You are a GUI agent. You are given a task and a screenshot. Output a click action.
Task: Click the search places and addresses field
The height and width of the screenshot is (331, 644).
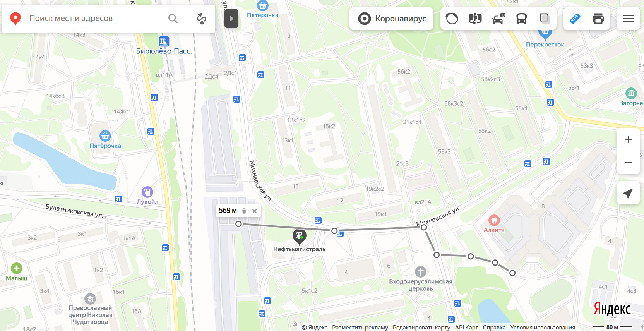click(97, 19)
